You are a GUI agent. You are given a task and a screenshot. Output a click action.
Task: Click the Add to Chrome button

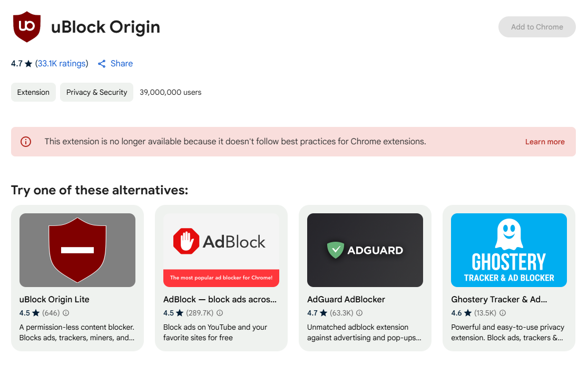coord(537,27)
